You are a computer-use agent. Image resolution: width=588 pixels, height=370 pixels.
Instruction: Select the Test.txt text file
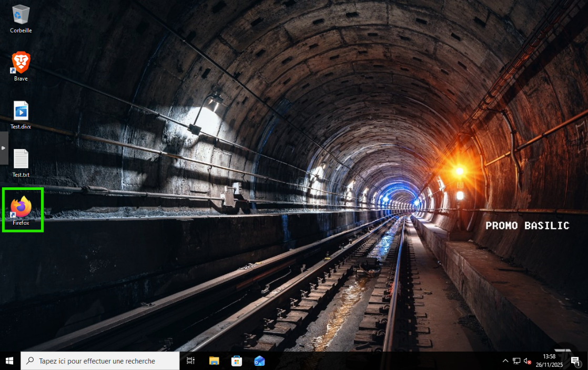[21, 159]
